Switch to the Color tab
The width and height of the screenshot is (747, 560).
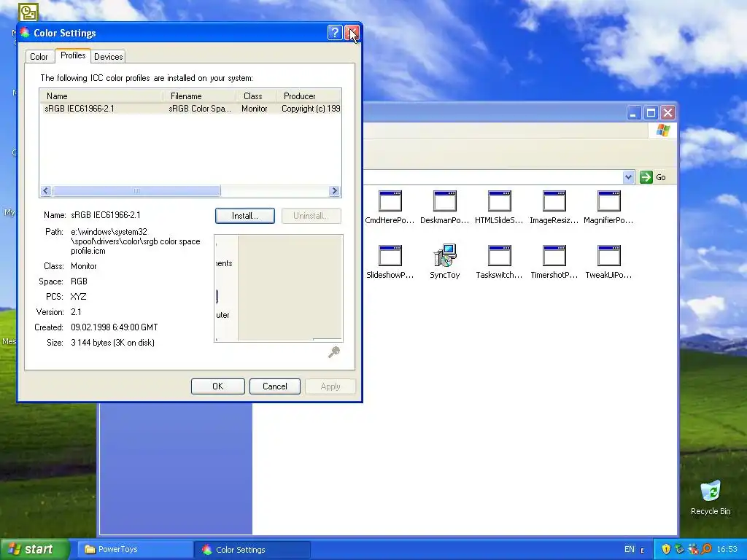tap(39, 57)
